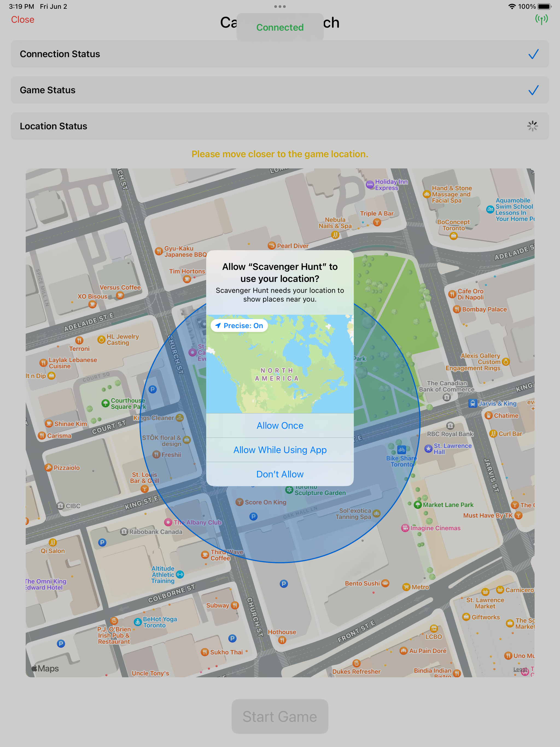The width and height of the screenshot is (560, 747).
Task: Toggle the Precise: On location pill
Action: coord(239,326)
